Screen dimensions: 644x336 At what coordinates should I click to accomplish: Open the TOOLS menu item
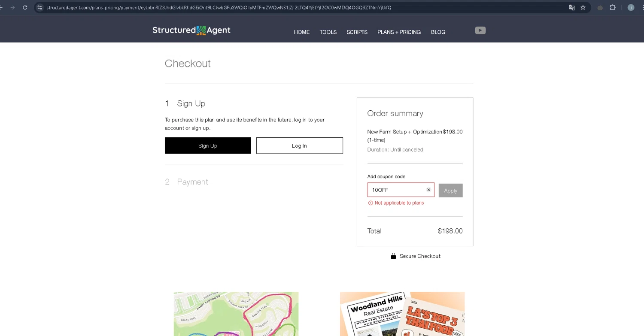[328, 32]
